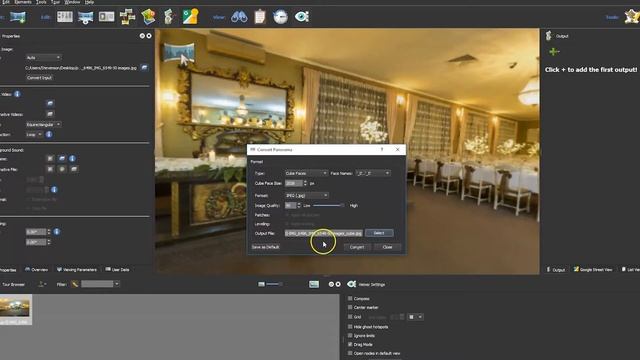Switch to Viewing Parameters tab
This screenshot has height=360, width=640.
click(x=77, y=269)
